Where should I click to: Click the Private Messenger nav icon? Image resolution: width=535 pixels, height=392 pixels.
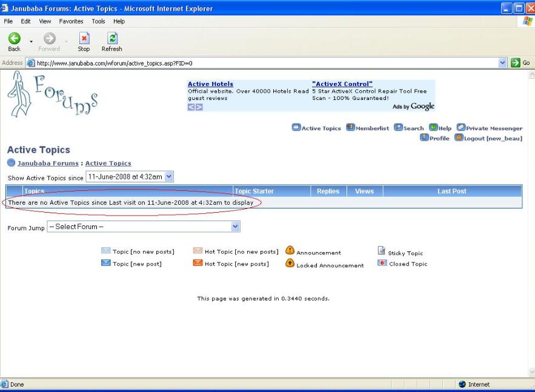461,127
